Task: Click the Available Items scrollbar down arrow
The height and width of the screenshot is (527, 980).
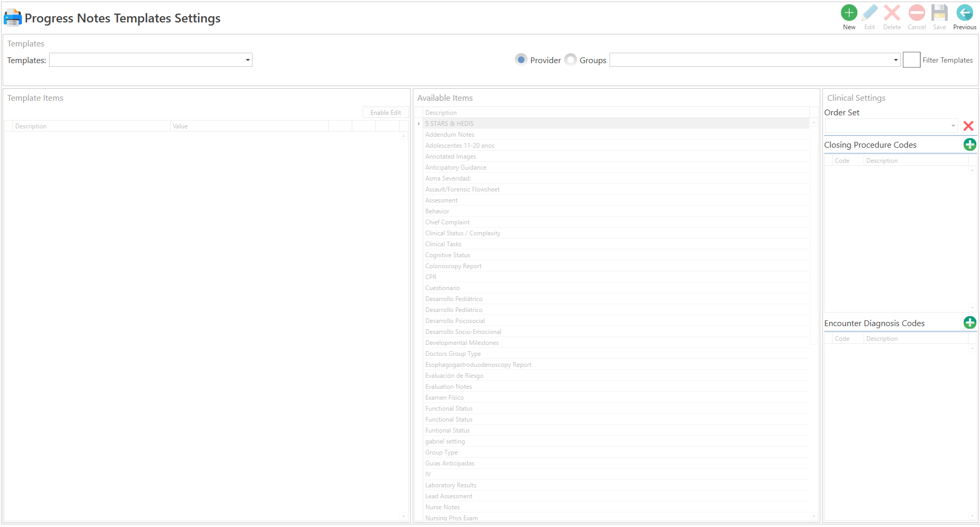Action: tap(814, 516)
